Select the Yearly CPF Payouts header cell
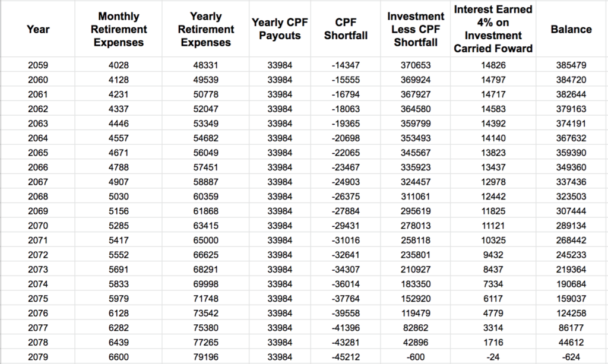Image resolution: width=608 pixels, height=364 pixels. click(x=280, y=29)
